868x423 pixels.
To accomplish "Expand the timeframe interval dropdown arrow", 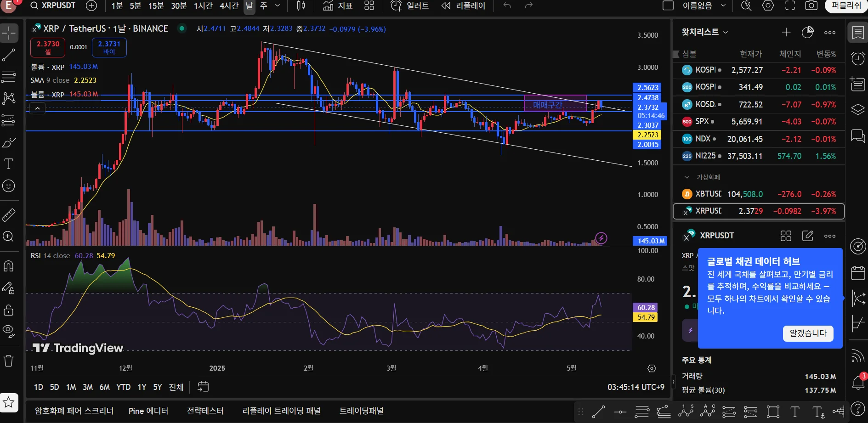I will pyautogui.click(x=278, y=6).
